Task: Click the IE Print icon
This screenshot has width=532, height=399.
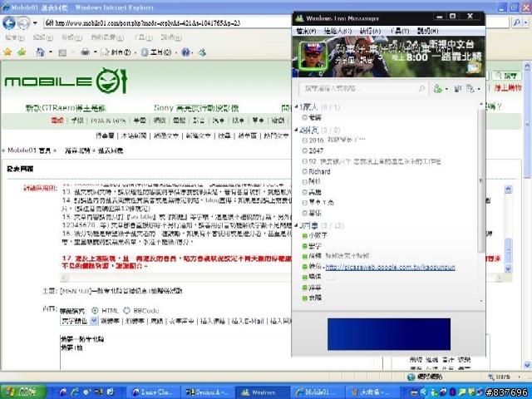Action: click(85, 52)
